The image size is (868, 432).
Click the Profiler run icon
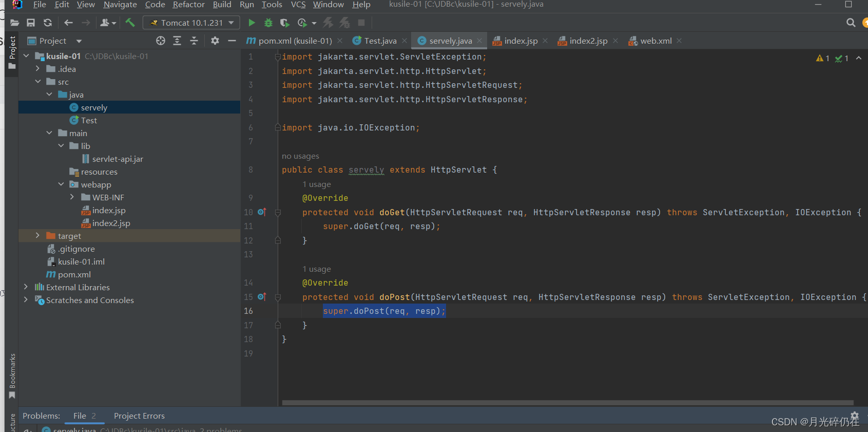tap(302, 23)
